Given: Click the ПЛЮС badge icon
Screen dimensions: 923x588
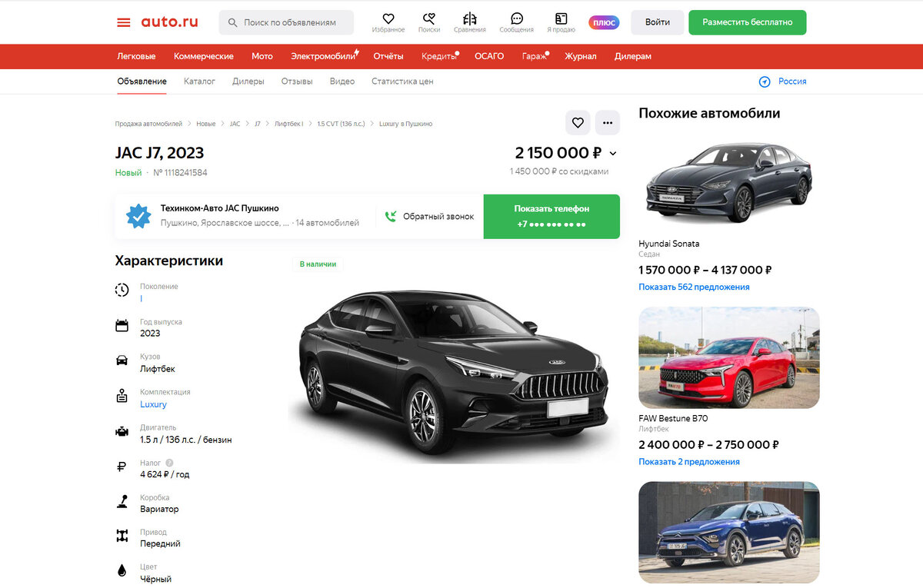Looking at the screenshot, I should click(x=604, y=22).
